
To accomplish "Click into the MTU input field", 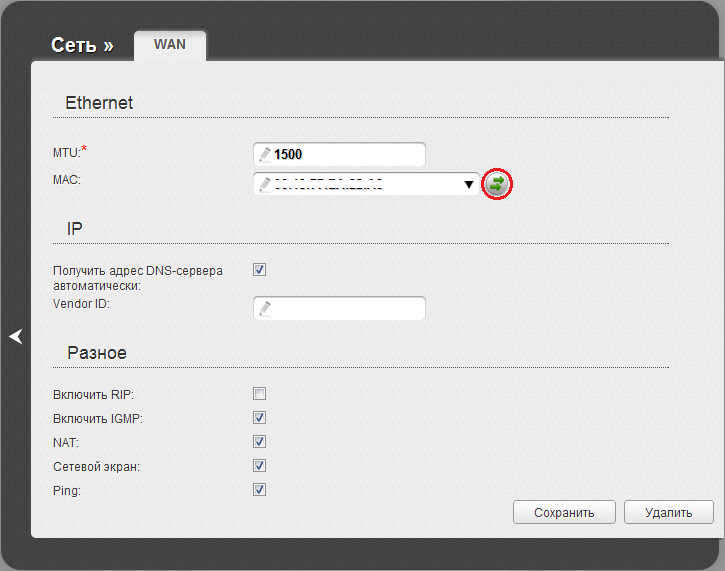I will click(x=339, y=154).
